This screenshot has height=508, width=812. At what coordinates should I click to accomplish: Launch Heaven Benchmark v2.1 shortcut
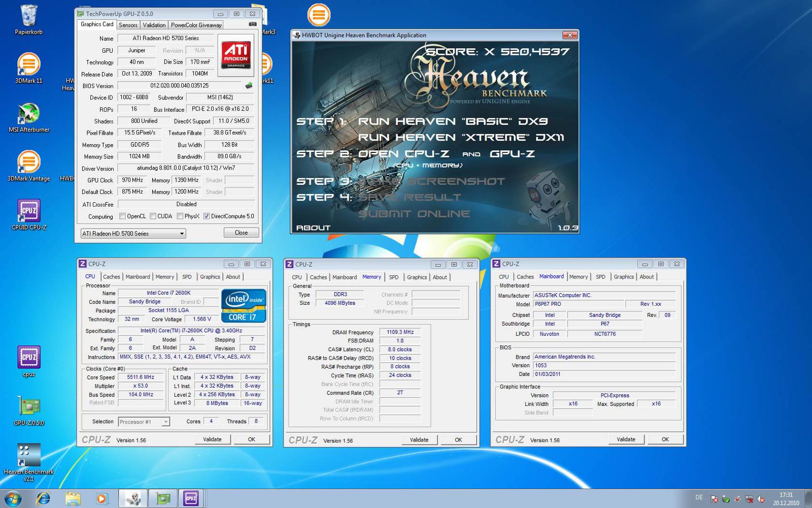coord(29,462)
